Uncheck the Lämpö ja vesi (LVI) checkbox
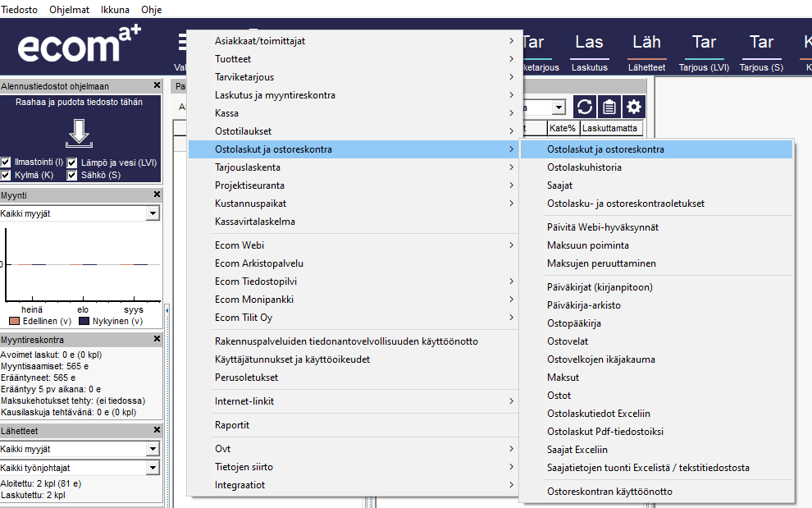The height and width of the screenshot is (508, 812). 72,162
